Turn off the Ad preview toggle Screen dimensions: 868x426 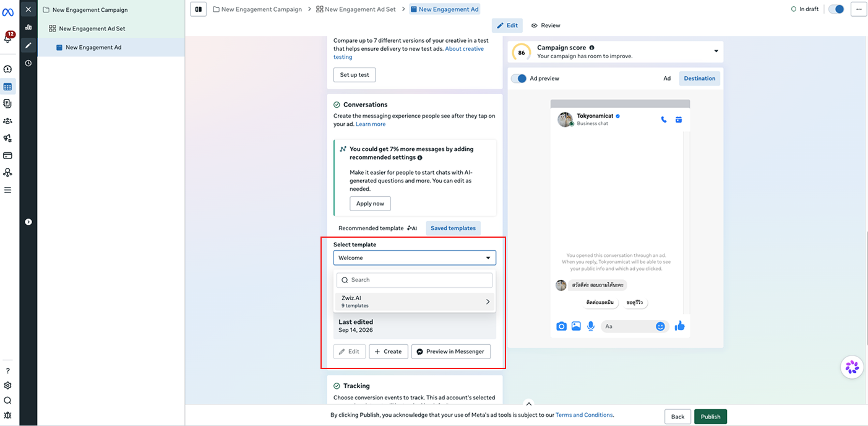coord(519,79)
